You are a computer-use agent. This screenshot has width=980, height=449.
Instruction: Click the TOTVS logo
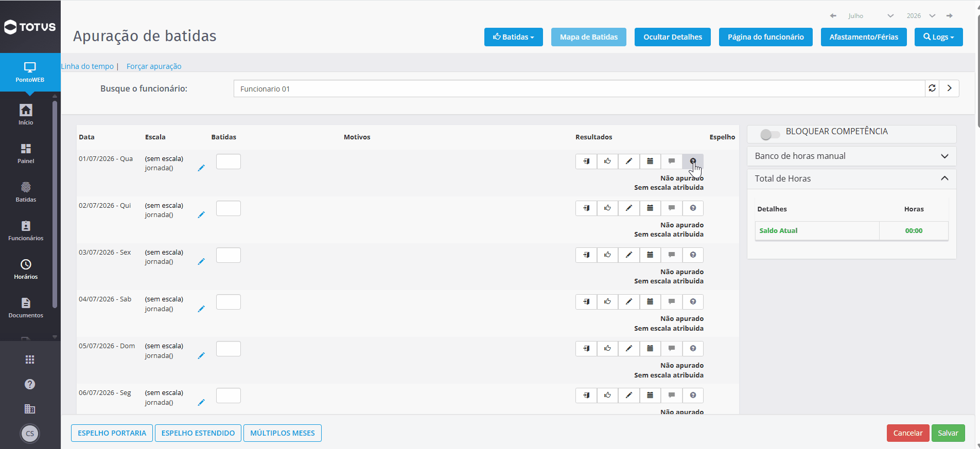point(30,27)
